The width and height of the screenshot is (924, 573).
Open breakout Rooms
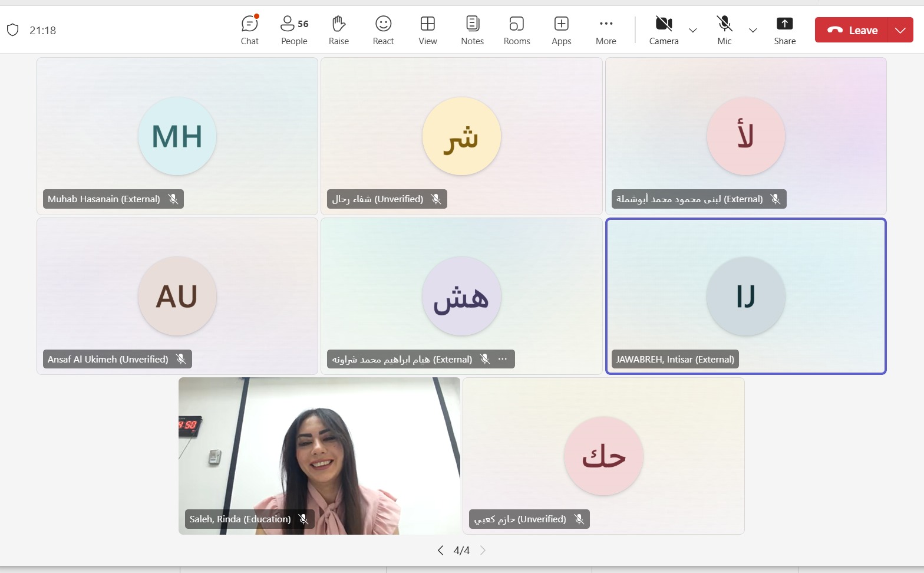(517, 30)
